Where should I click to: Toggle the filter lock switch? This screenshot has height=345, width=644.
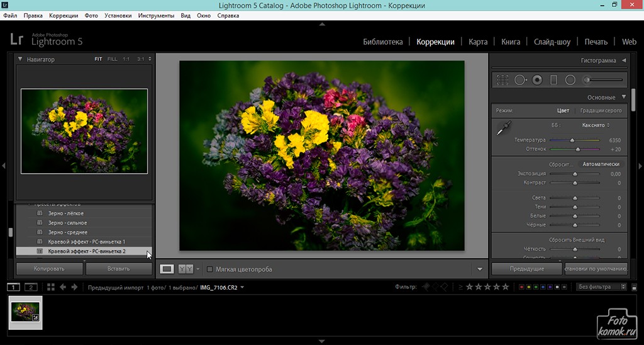[x=634, y=287]
